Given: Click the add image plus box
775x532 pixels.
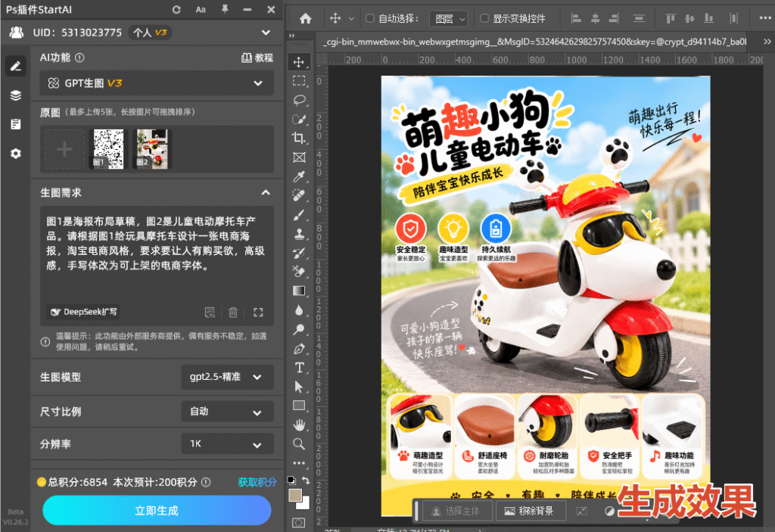Looking at the screenshot, I should (x=65, y=149).
